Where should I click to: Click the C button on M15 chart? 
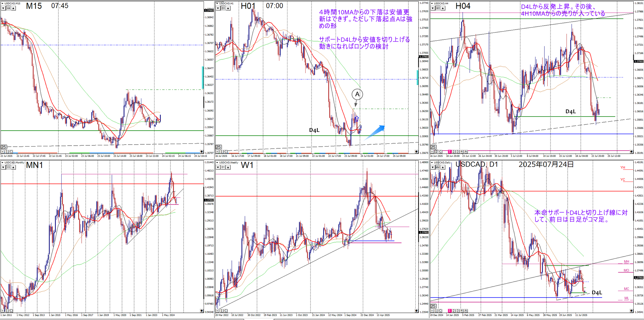point(11,152)
